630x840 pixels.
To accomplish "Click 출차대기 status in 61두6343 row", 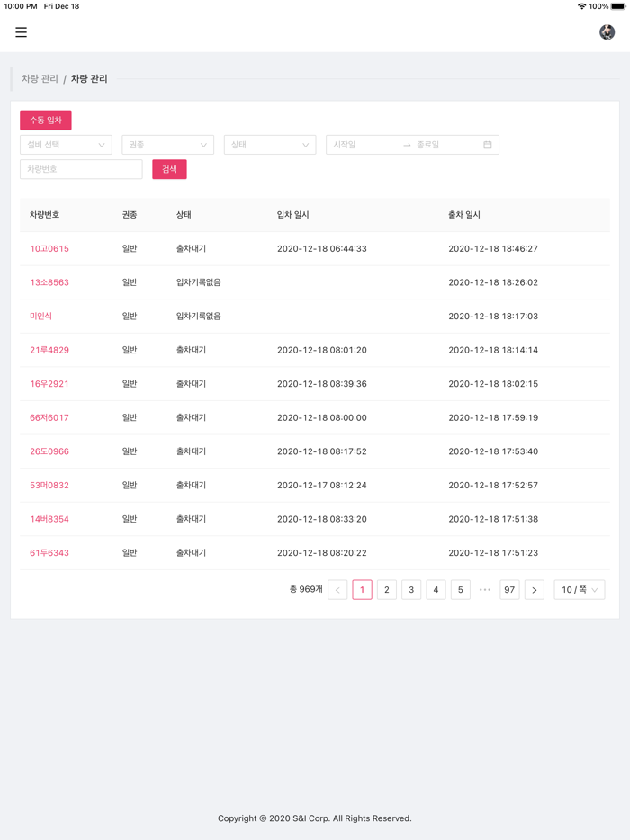I will coord(192,552).
